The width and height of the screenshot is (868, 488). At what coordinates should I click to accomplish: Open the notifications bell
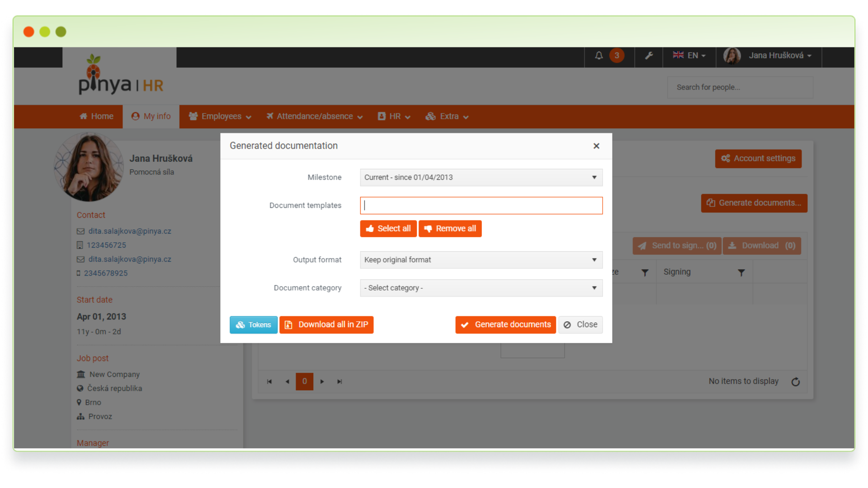[599, 56]
